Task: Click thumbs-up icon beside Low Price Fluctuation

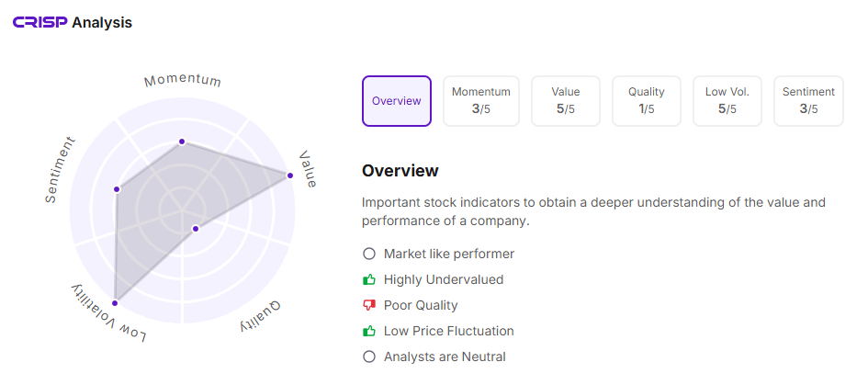Action: pyautogui.click(x=369, y=331)
